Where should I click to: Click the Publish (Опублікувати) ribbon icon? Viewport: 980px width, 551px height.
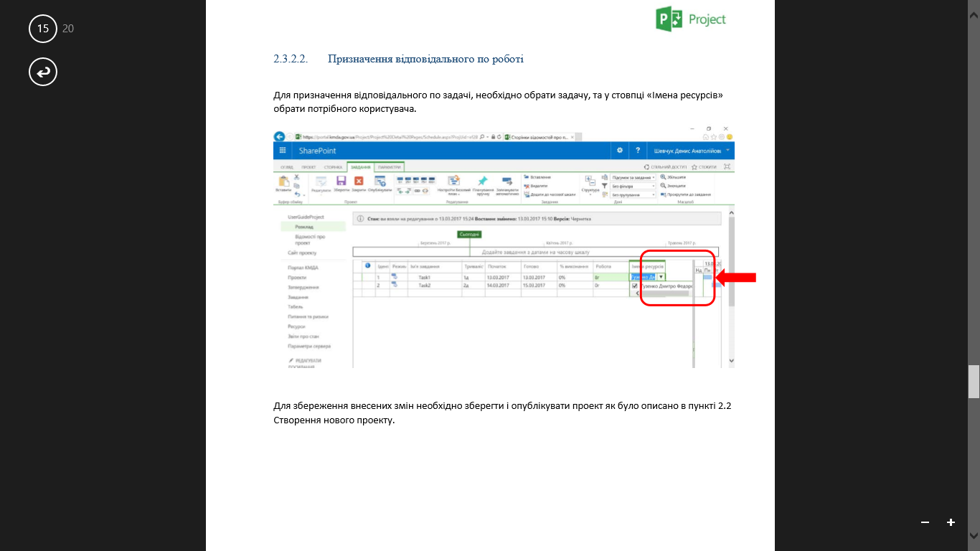click(380, 182)
